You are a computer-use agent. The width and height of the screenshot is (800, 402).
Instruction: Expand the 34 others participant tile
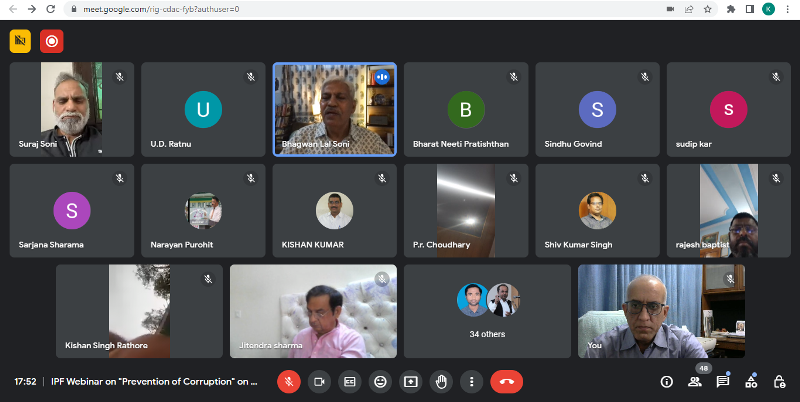pyautogui.click(x=487, y=311)
